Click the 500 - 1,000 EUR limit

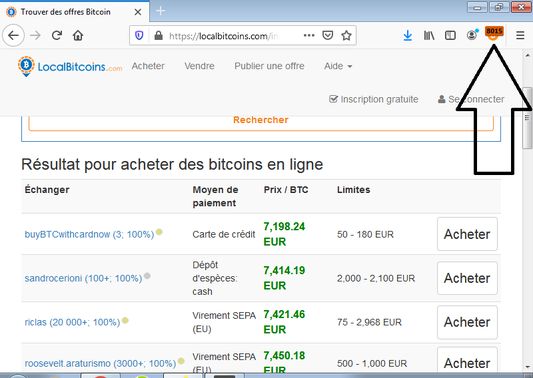tap(372, 363)
